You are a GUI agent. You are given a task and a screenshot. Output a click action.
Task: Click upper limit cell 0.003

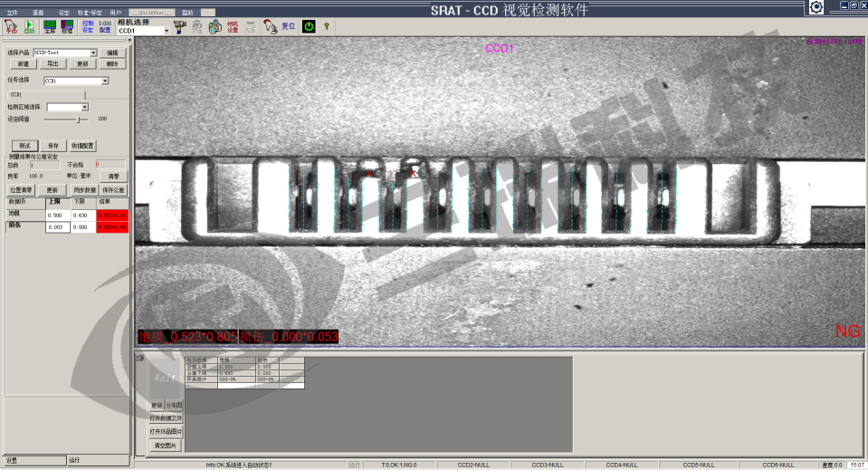(58, 227)
